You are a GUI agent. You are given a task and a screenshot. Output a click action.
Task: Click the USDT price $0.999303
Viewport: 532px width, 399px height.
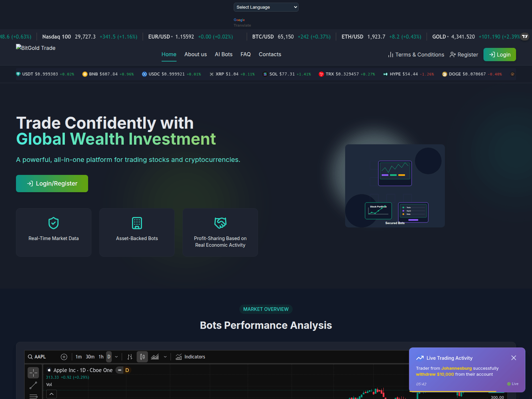46,74
